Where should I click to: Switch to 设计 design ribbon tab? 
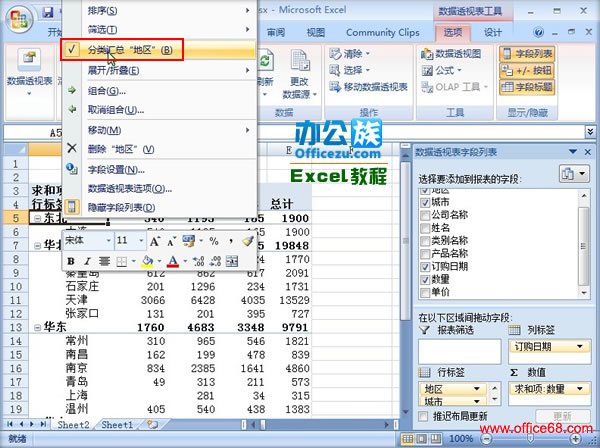(492, 33)
